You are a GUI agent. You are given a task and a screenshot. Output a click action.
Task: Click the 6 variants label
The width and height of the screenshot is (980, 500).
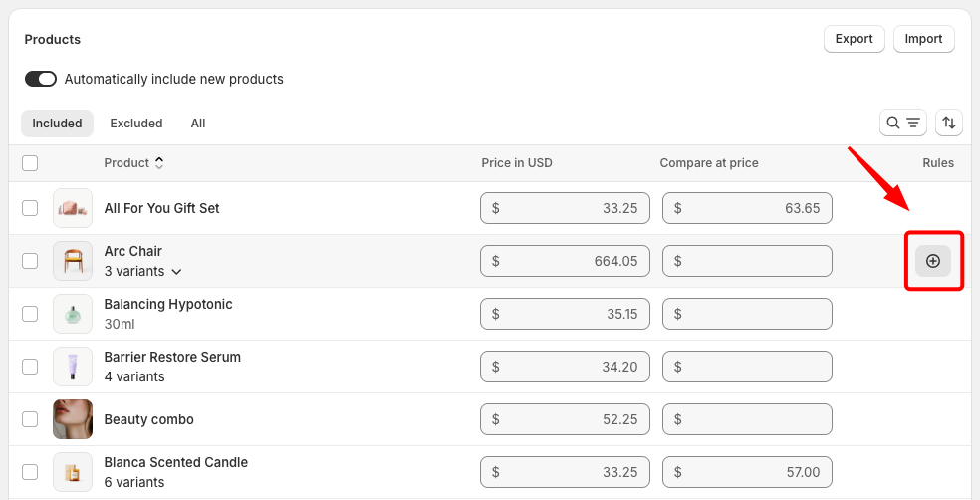click(x=134, y=482)
